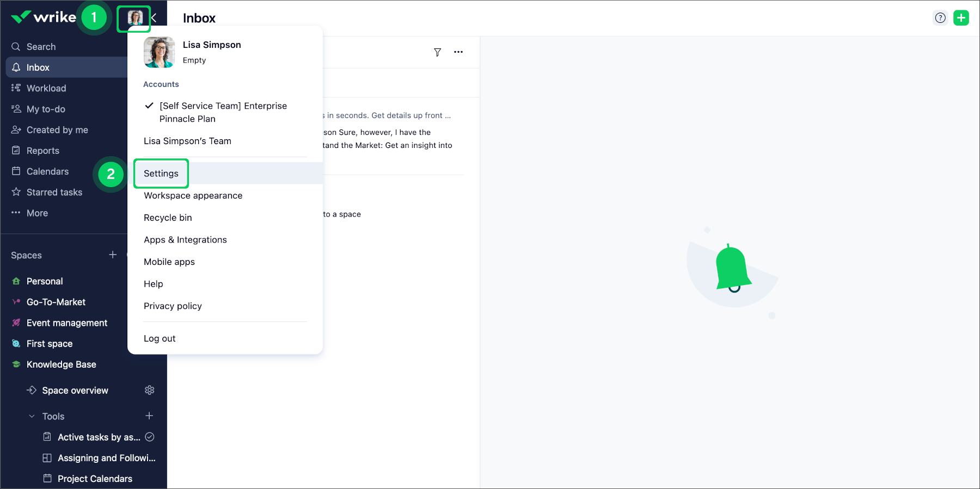Click the Assigning and Following table icon
This screenshot has height=489, width=980.
click(47, 458)
